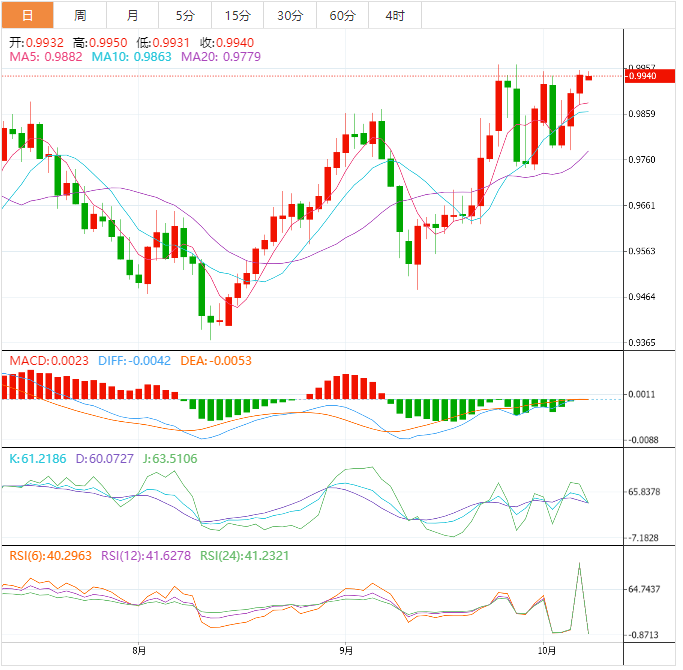This screenshot has width=683, height=670.
Task: Click the 10月 date axis label
Action: pyautogui.click(x=547, y=651)
